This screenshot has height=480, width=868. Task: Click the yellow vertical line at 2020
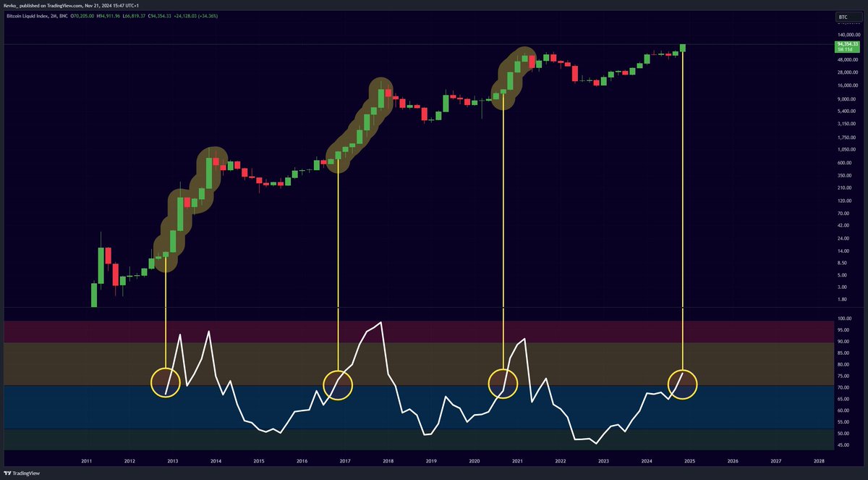point(502,217)
